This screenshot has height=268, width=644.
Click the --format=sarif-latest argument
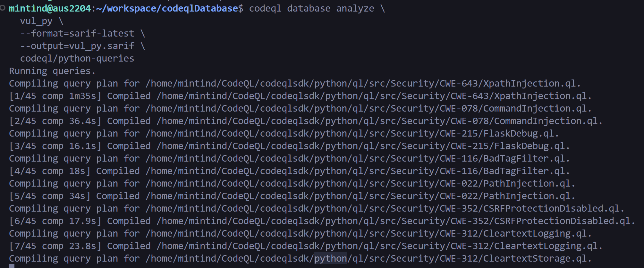tap(77, 33)
